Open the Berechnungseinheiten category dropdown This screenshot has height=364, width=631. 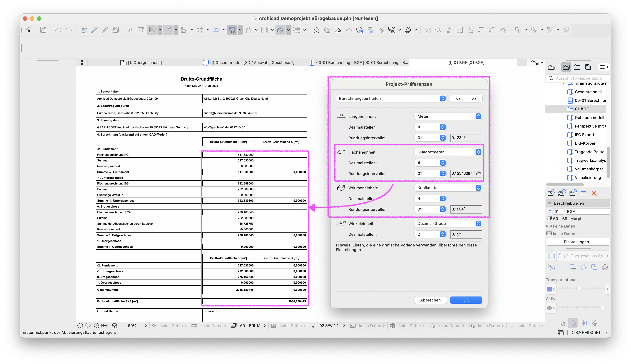pos(391,98)
